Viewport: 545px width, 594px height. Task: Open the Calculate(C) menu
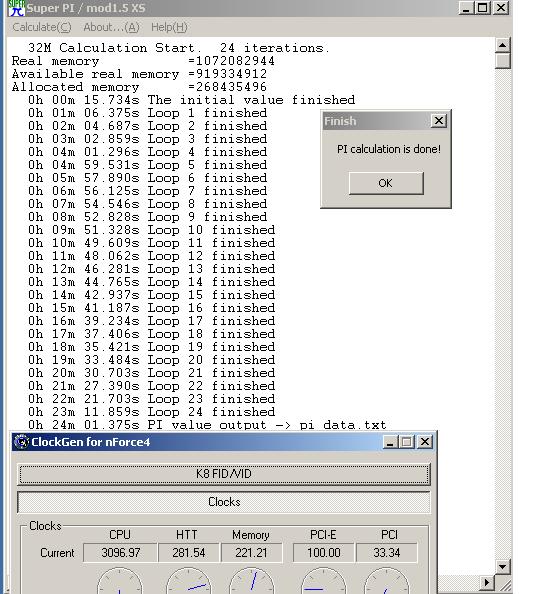pyautogui.click(x=42, y=27)
